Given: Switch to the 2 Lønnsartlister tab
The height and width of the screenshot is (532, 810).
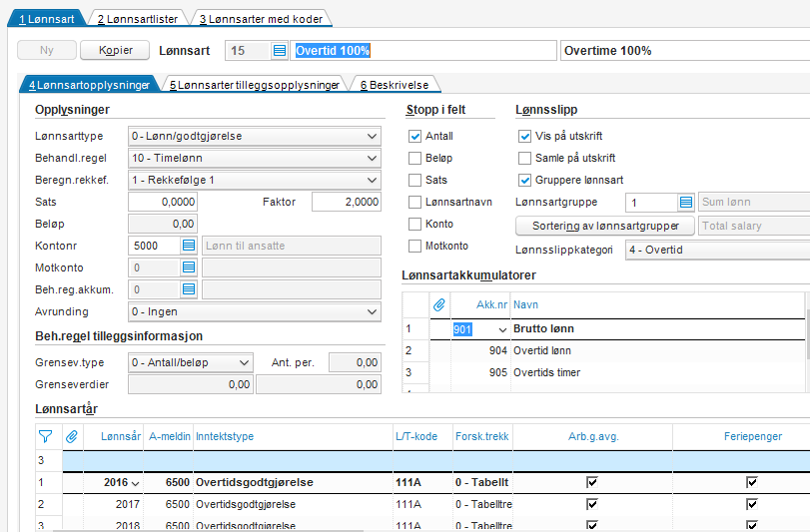Looking at the screenshot, I should [x=138, y=19].
